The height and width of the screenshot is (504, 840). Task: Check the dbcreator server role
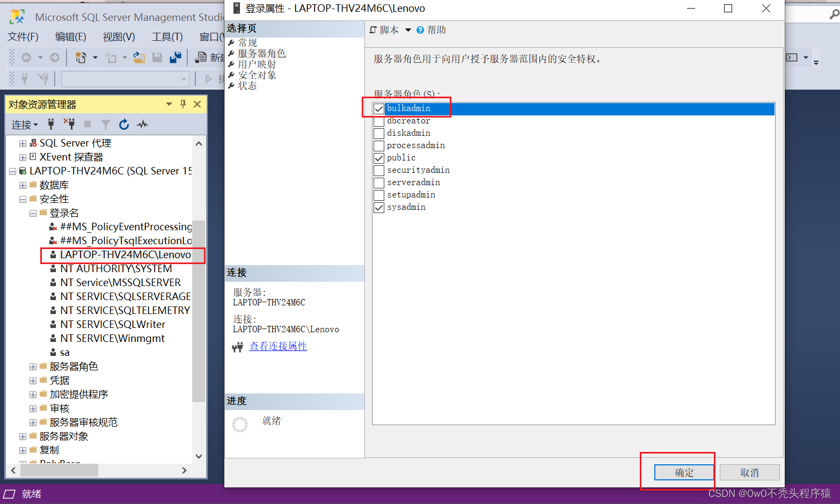tap(379, 121)
